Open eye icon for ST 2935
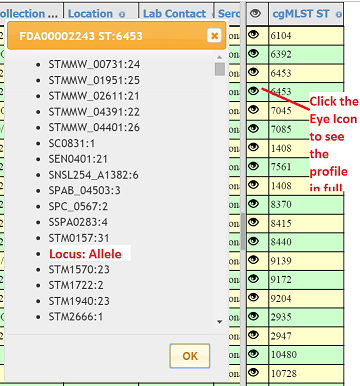Image resolution: width=360 pixels, height=386 pixels. [x=254, y=316]
